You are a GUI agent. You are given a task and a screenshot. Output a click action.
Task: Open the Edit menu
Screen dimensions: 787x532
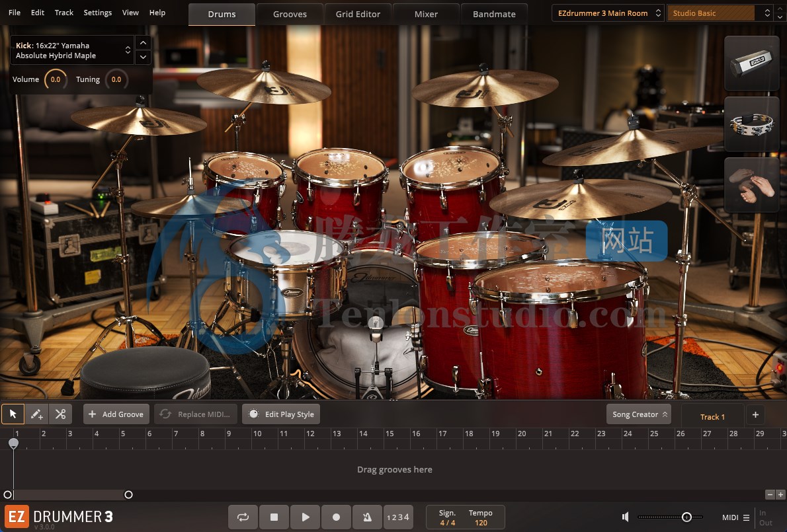click(x=38, y=13)
